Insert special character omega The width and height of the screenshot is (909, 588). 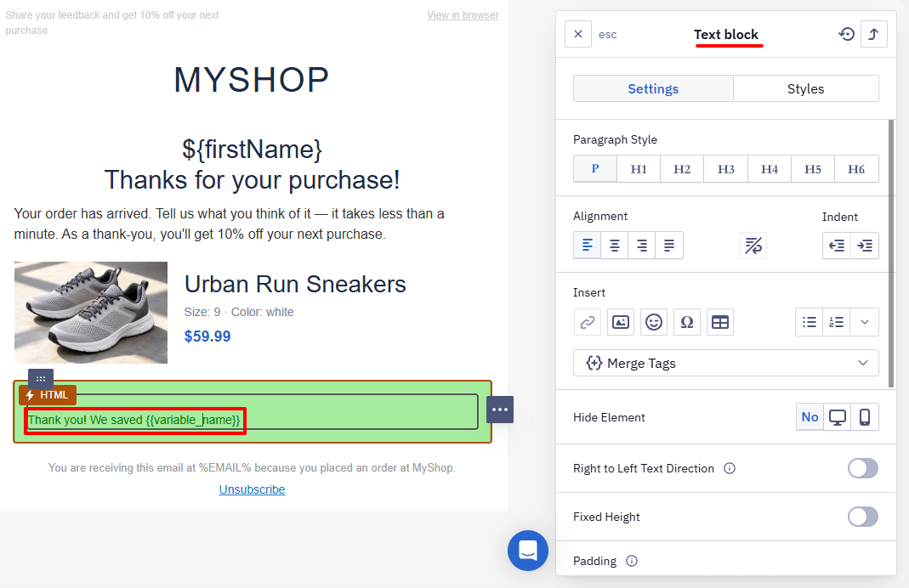click(x=687, y=321)
